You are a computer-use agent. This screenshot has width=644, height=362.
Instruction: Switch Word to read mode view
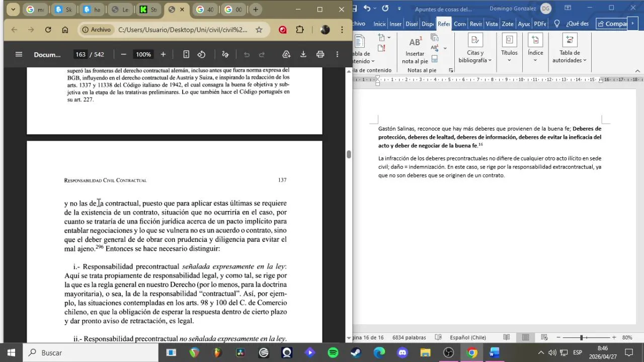point(507,337)
